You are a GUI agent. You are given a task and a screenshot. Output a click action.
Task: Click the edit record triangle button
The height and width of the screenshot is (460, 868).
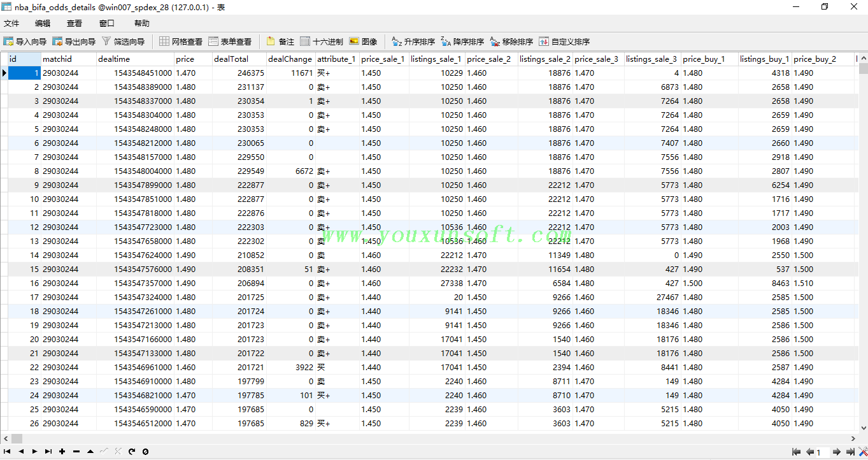coord(90,452)
